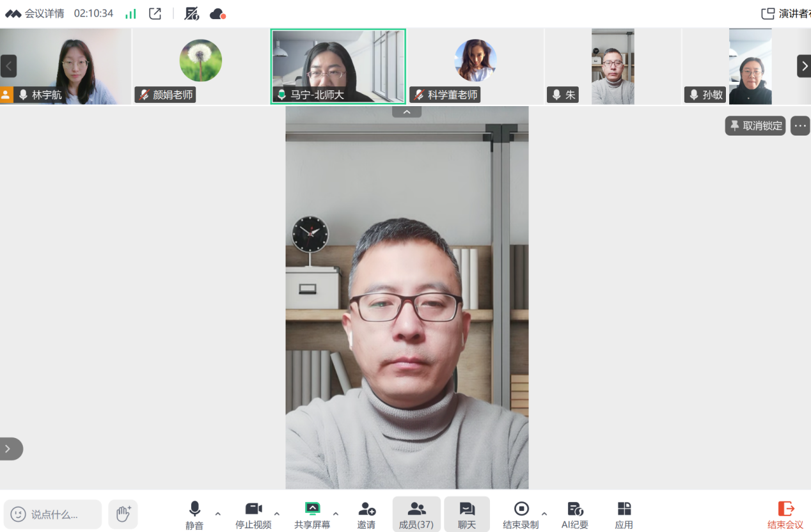Open the Invite (邀请) participants icon
Viewport: 811px width, 532px height.
tap(366, 515)
